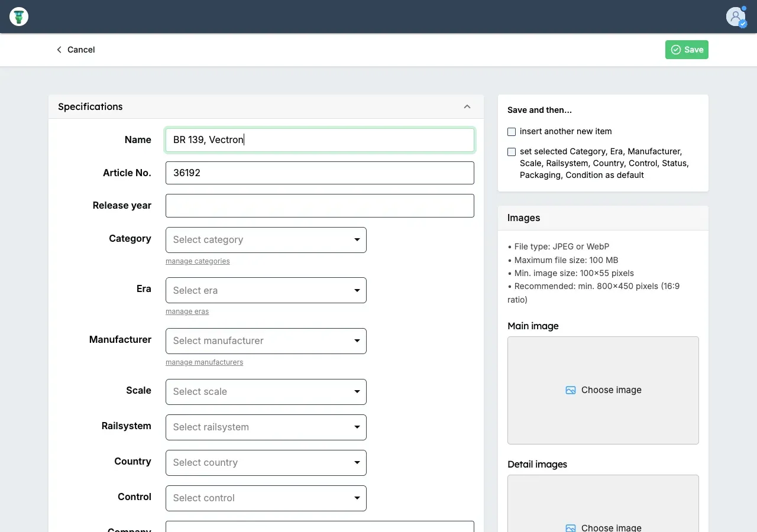Open the Select control dropdown
The height and width of the screenshot is (532, 757).
click(266, 498)
